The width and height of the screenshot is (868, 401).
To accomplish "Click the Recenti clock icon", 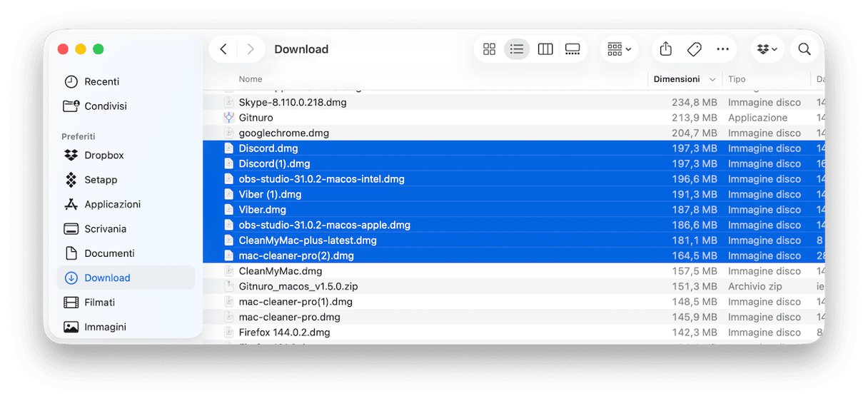I will [71, 81].
